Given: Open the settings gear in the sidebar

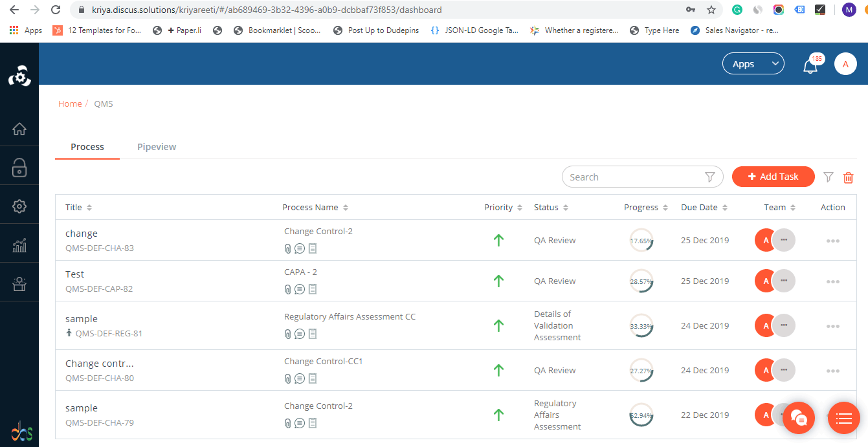Looking at the screenshot, I should (x=19, y=206).
